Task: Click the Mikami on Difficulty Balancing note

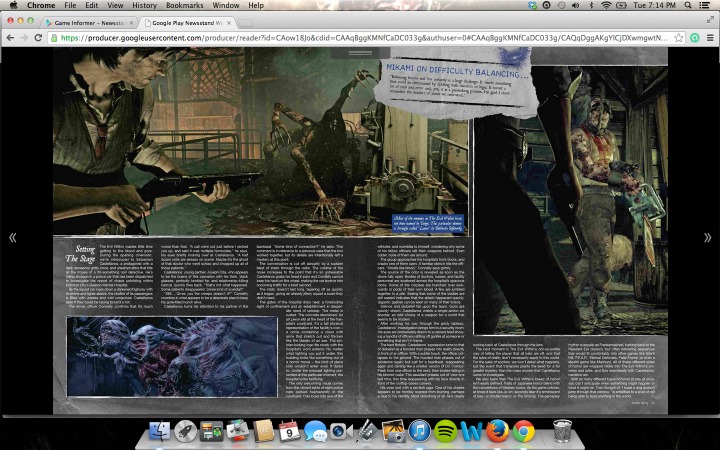Action: point(456,83)
